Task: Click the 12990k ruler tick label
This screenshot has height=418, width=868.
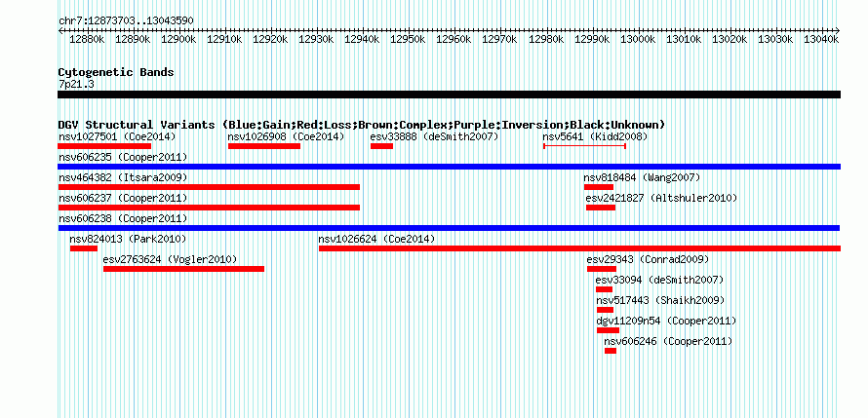Action: tap(592, 40)
